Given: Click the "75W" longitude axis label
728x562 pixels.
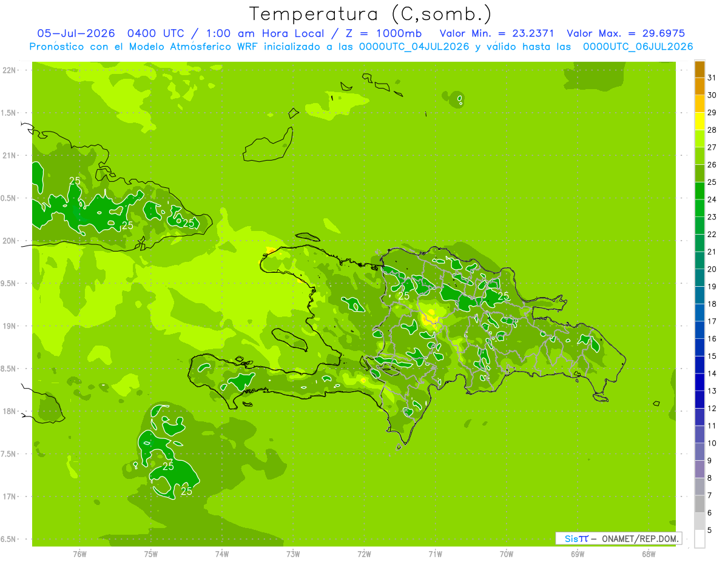Looking at the screenshot, I should point(150,554).
